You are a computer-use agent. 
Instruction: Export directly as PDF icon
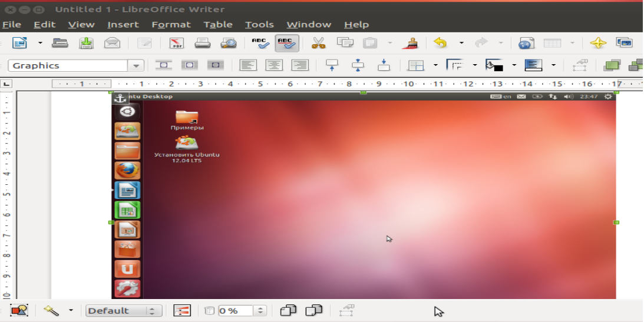(x=177, y=42)
